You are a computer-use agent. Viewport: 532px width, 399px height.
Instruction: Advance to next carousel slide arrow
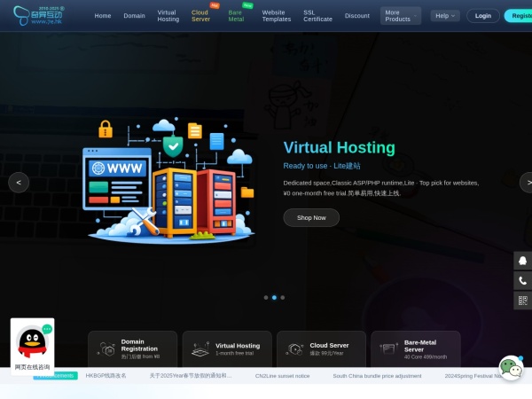click(525, 182)
